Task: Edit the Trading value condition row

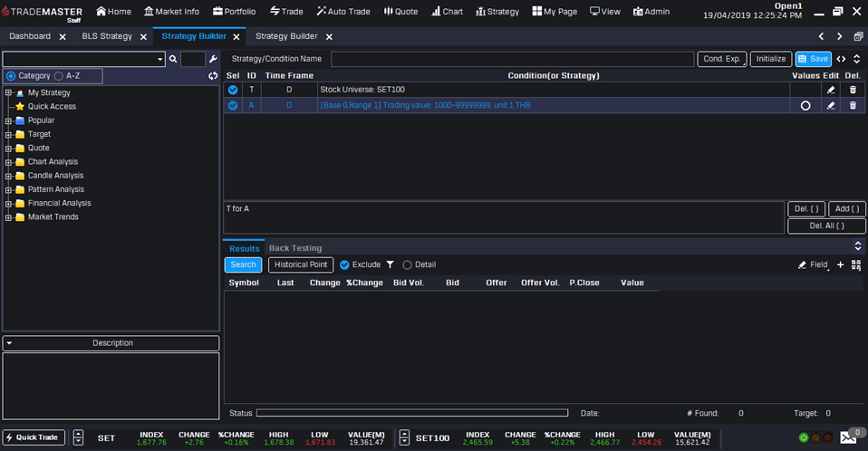Action: point(831,105)
